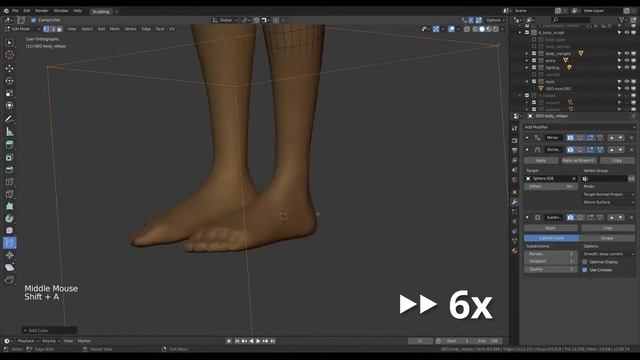Collapse the Shrinkwrap modifier panel
The width and height of the screenshot is (640, 360).
527,150
